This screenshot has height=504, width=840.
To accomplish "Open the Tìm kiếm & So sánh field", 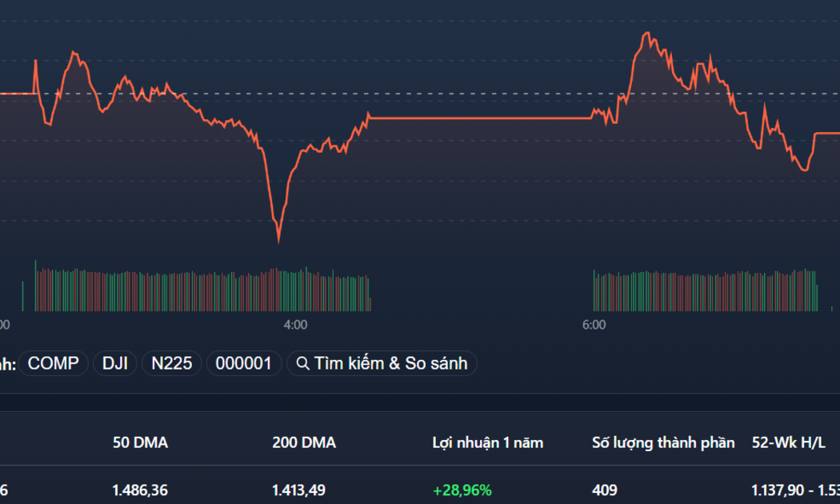I will [x=382, y=363].
